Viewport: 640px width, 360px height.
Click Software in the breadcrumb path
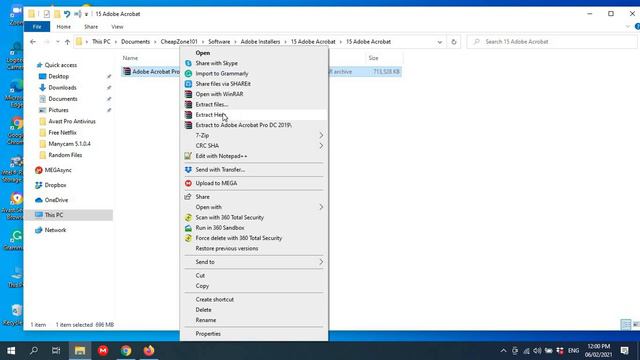(x=219, y=42)
